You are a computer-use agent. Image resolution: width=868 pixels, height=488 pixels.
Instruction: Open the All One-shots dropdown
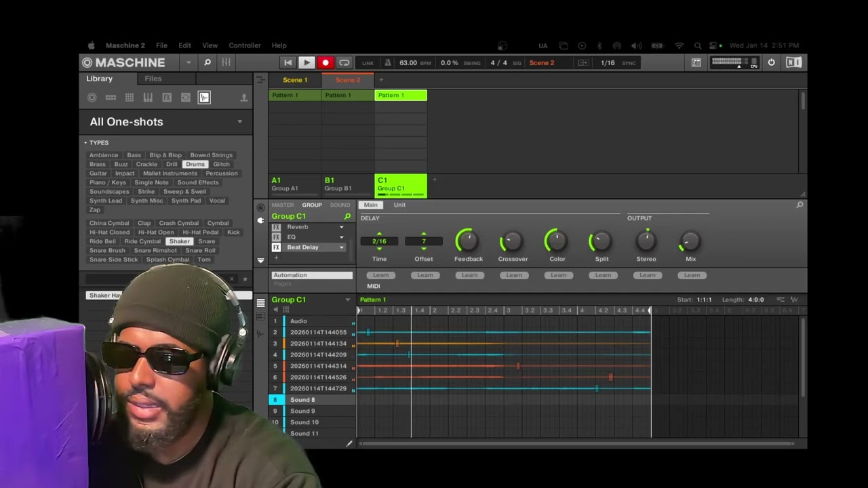click(239, 122)
